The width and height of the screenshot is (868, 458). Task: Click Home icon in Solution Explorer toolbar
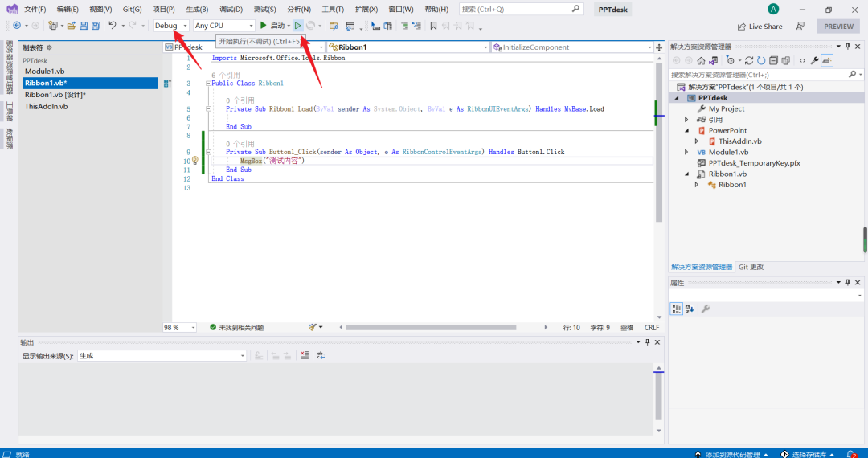click(701, 61)
